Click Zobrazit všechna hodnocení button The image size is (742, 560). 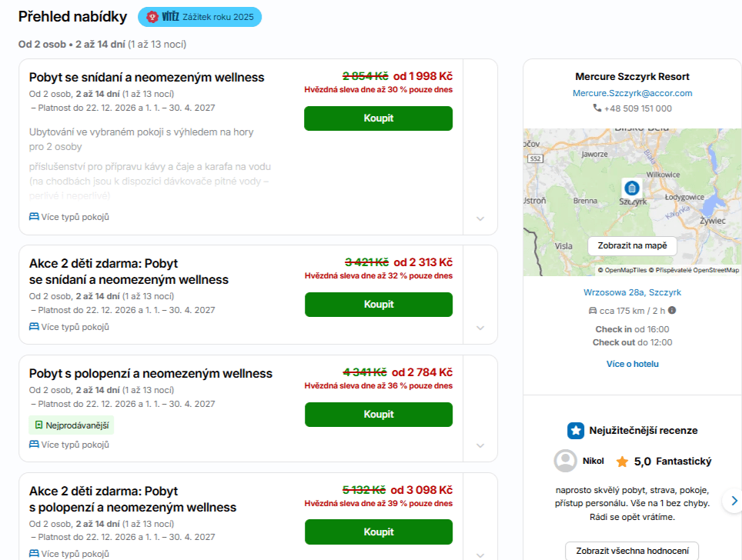[632, 551]
